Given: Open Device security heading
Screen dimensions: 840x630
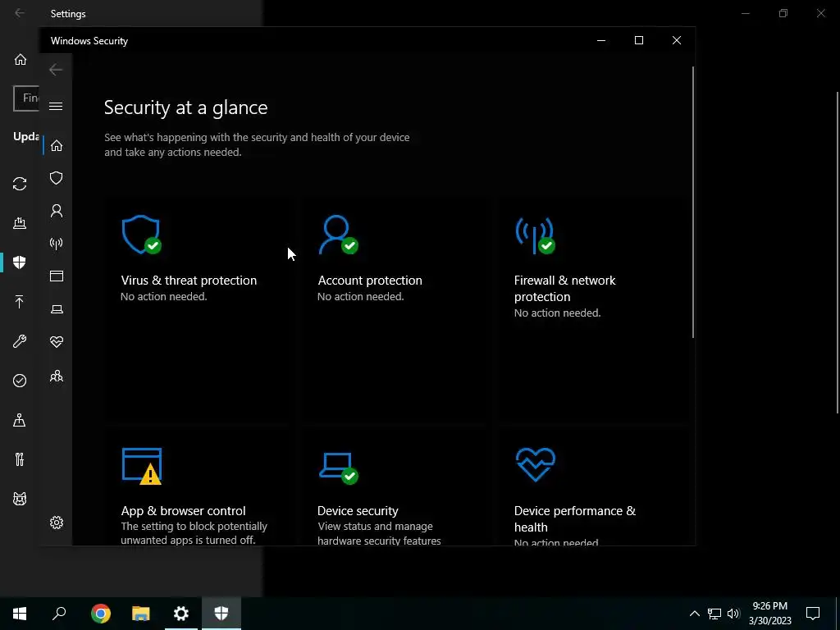Looking at the screenshot, I should pyautogui.click(x=358, y=510).
